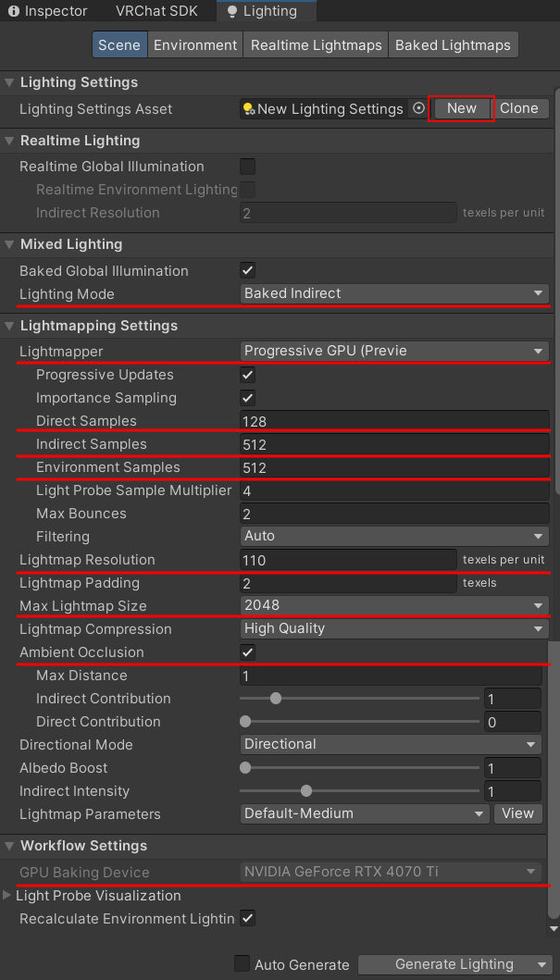Click the Clone button
This screenshot has width=560, height=980.
pos(518,108)
